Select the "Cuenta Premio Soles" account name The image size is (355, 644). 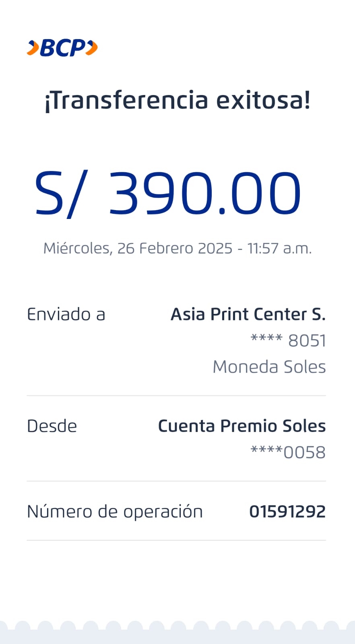coord(241,426)
